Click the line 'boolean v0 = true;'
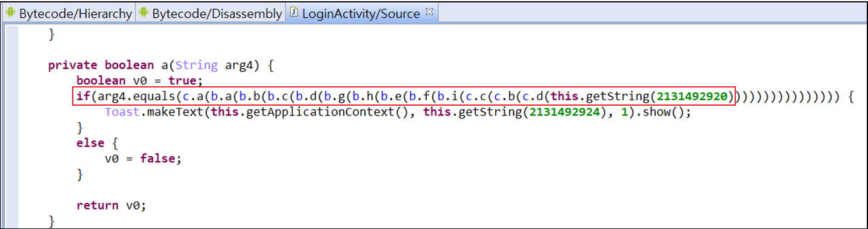 pos(139,81)
